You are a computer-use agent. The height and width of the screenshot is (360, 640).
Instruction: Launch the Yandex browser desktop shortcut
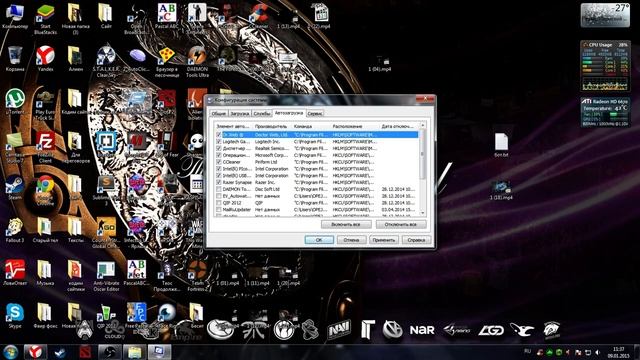(x=45, y=59)
